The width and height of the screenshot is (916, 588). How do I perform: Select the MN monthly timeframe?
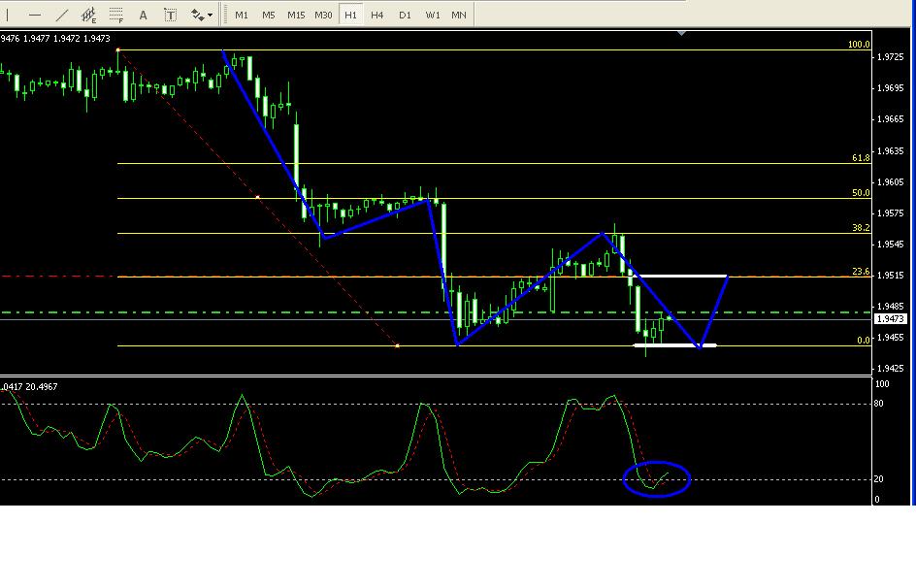459,15
